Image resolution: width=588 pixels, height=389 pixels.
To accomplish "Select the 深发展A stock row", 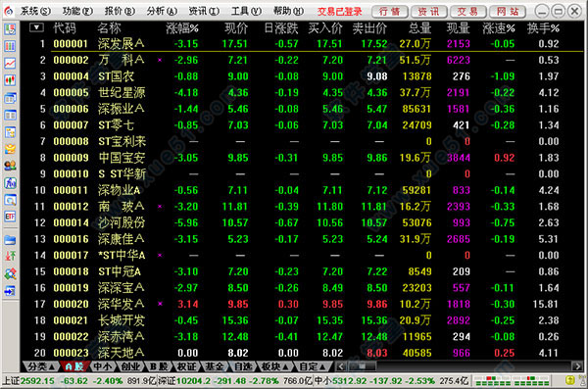I will point(304,44).
